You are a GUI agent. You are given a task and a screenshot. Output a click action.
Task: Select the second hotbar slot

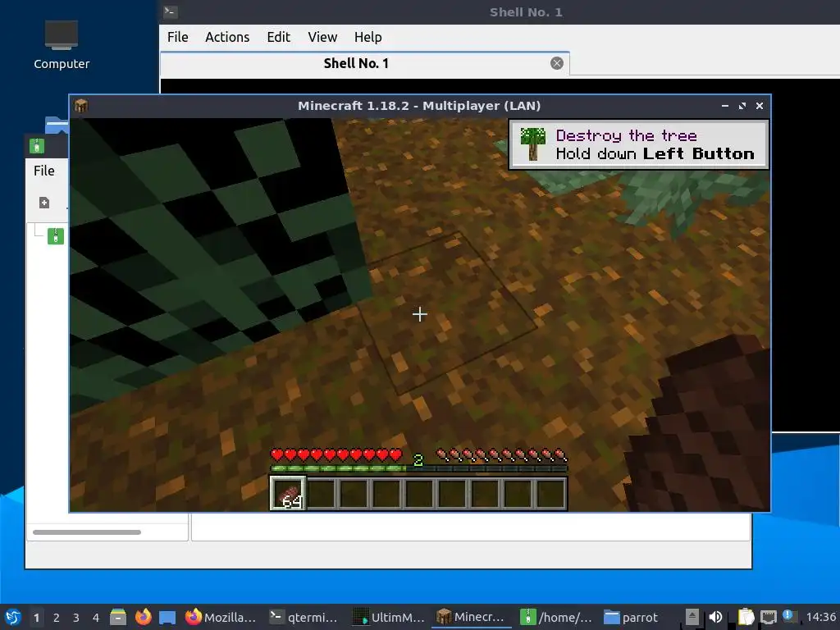(322, 493)
